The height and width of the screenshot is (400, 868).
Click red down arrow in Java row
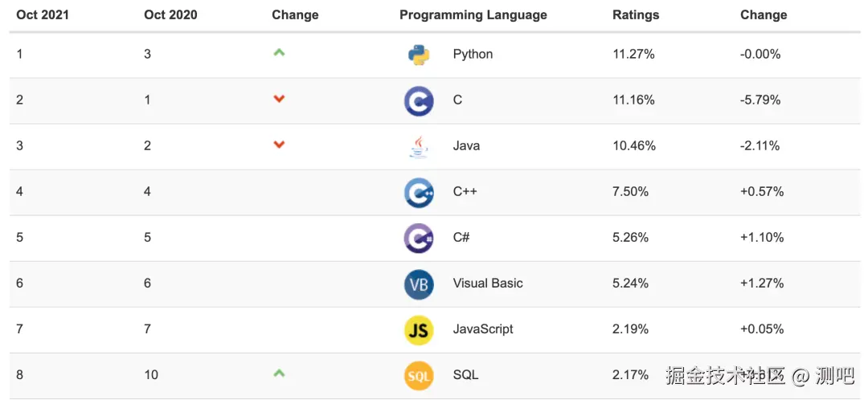[279, 145]
